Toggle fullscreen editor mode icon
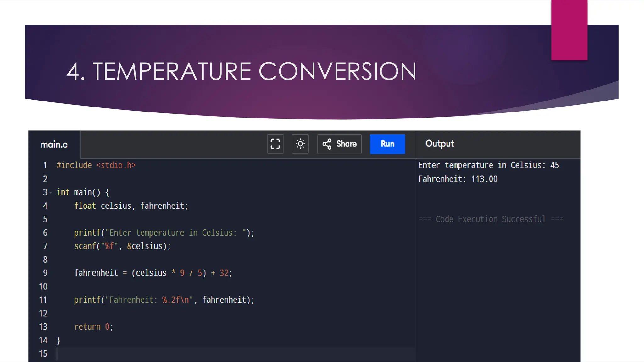644x362 pixels. coord(275,144)
